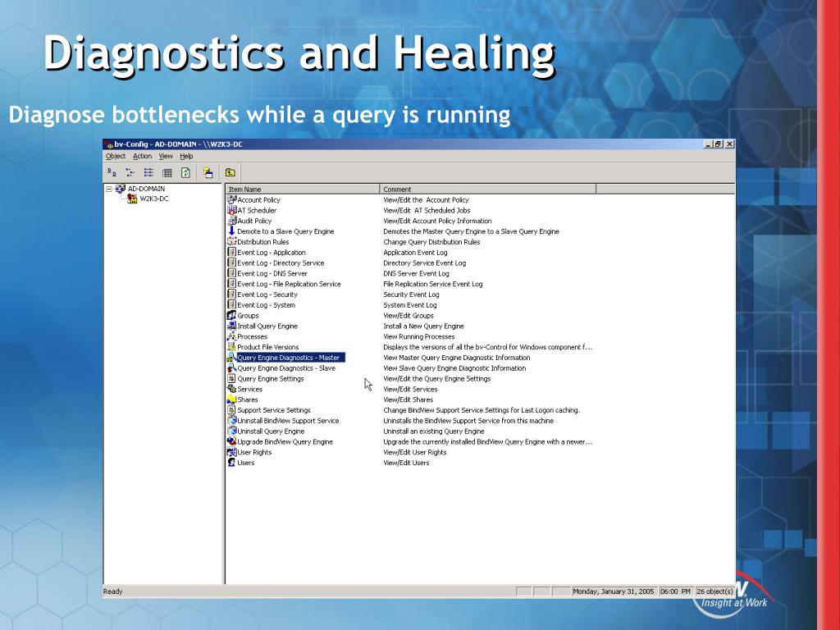Click comment 'View Running Processes'

[x=419, y=336]
